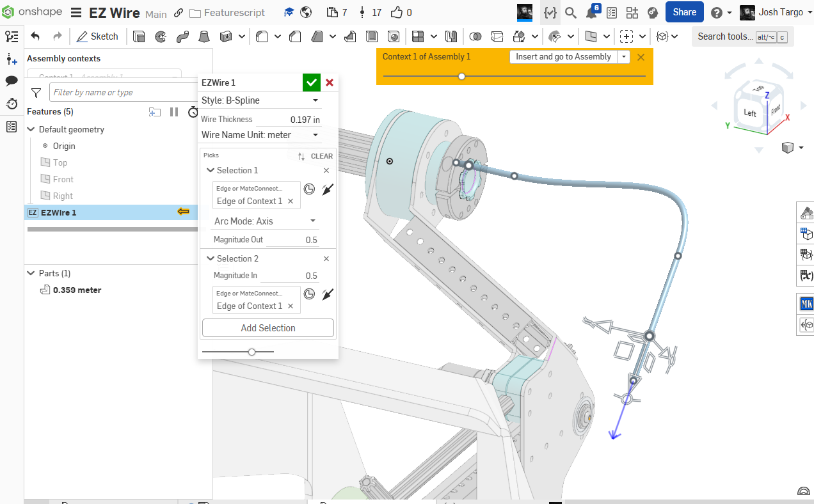Click Insert and go to Assembly
814x504 pixels.
tap(563, 56)
